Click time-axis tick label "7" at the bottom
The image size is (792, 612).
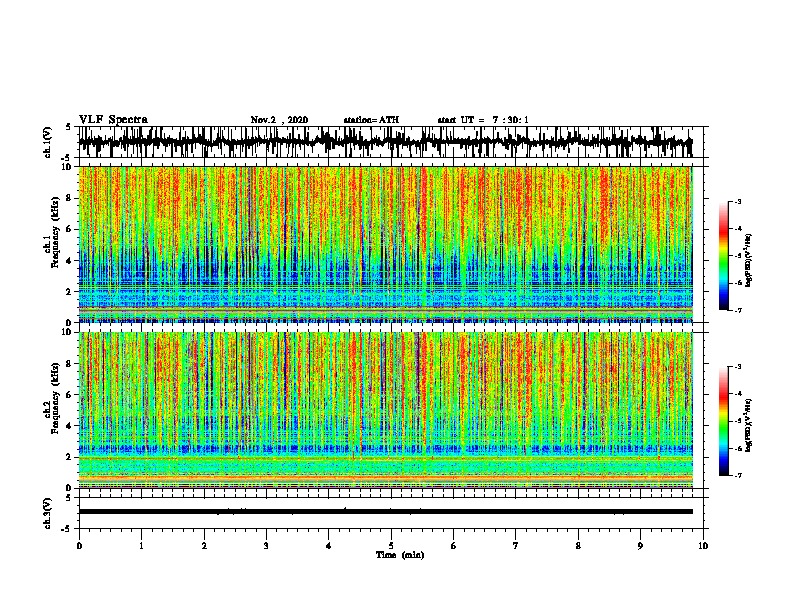(516, 545)
